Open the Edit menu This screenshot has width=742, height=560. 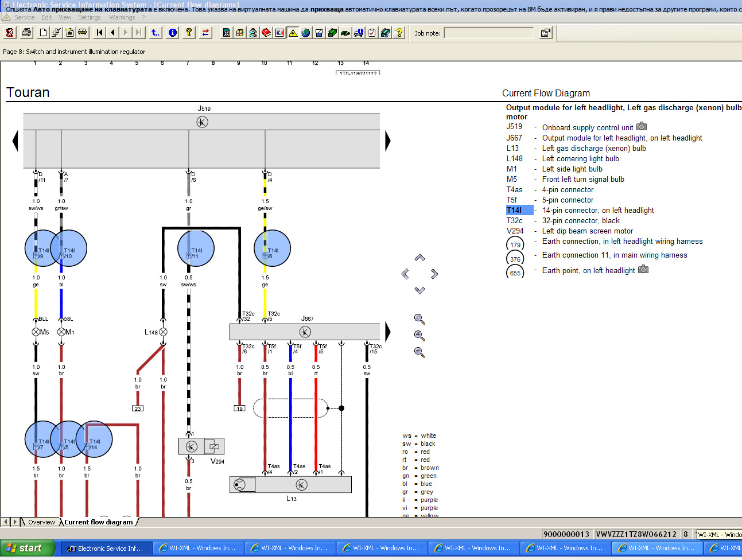click(46, 17)
